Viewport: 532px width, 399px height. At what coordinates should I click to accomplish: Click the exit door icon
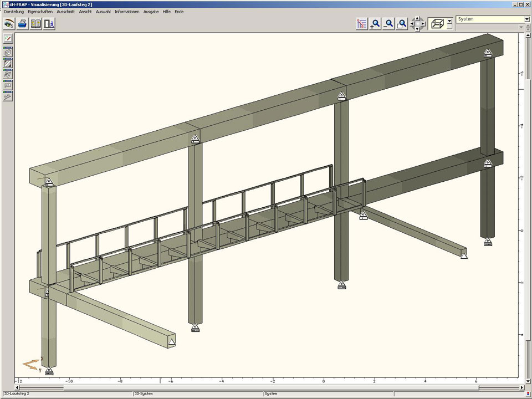pyautogui.click(x=49, y=24)
